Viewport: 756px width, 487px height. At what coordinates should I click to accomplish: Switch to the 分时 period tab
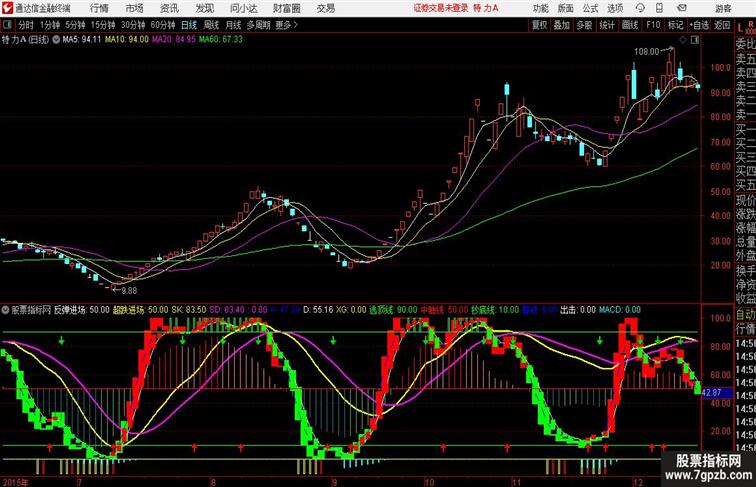[26, 25]
